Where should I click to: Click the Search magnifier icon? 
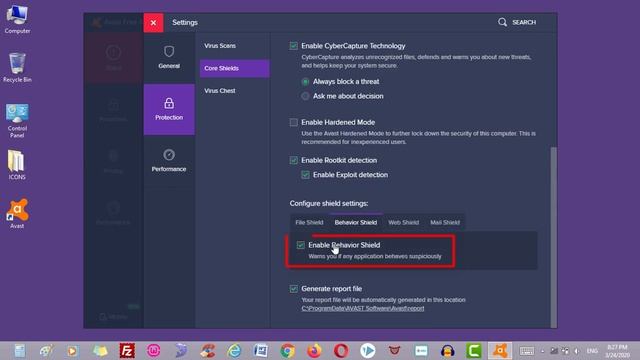tap(502, 22)
